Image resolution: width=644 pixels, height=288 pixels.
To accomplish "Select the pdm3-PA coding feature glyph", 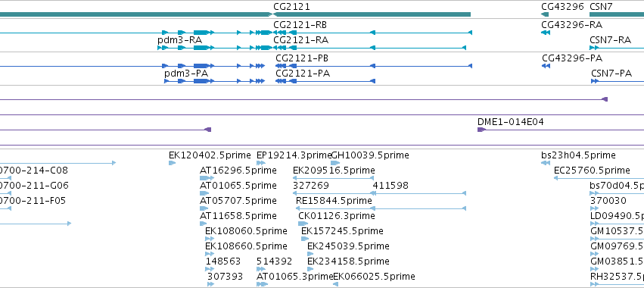I will (214, 81).
